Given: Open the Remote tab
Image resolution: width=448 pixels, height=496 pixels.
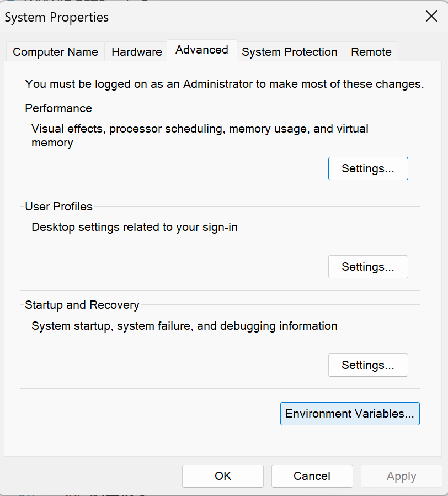Looking at the screenshot, I should [x=370, y=51].
